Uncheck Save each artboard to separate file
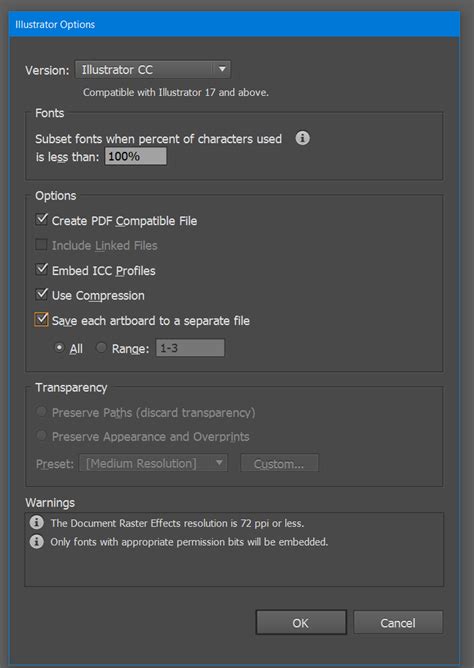 click(x=41, y=320)
